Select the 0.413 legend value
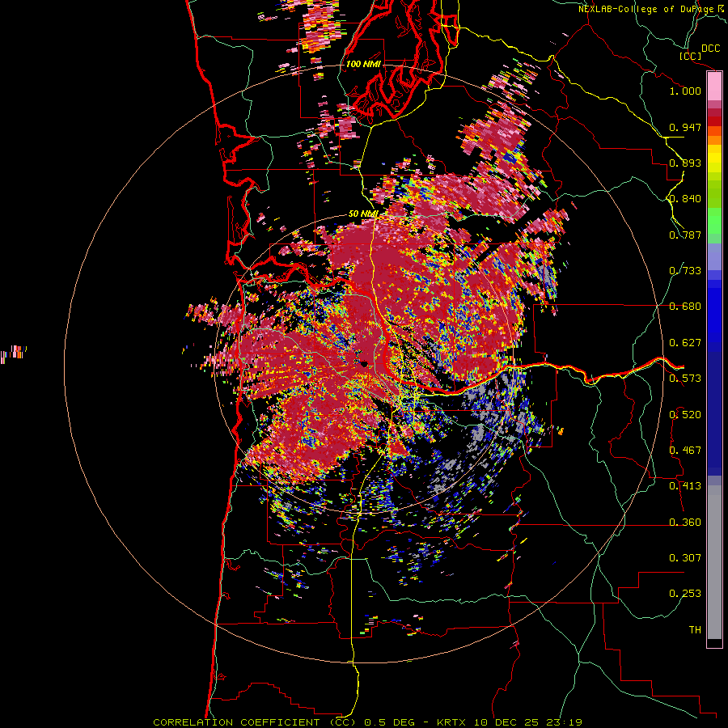 685,486
